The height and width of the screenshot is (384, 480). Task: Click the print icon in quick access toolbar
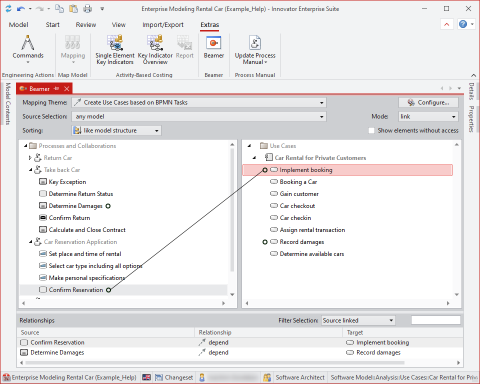click(x=87, y=9)
